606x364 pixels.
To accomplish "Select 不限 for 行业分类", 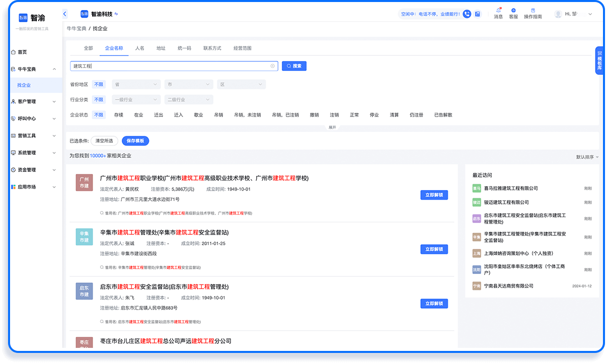I will [99, 100].
